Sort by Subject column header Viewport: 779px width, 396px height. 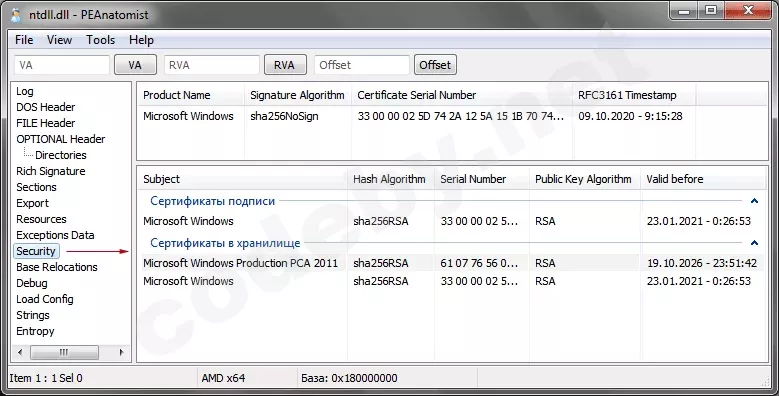point(242,179)
